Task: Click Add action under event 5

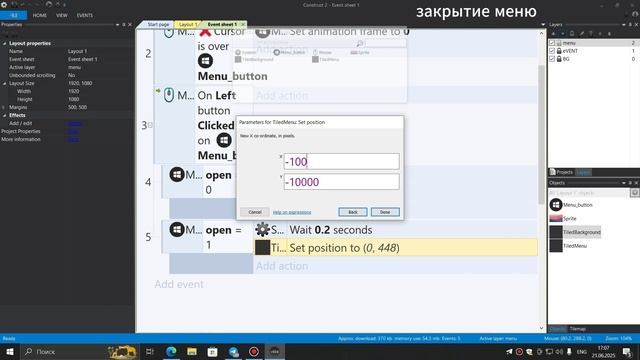Action: click(282, 266)
